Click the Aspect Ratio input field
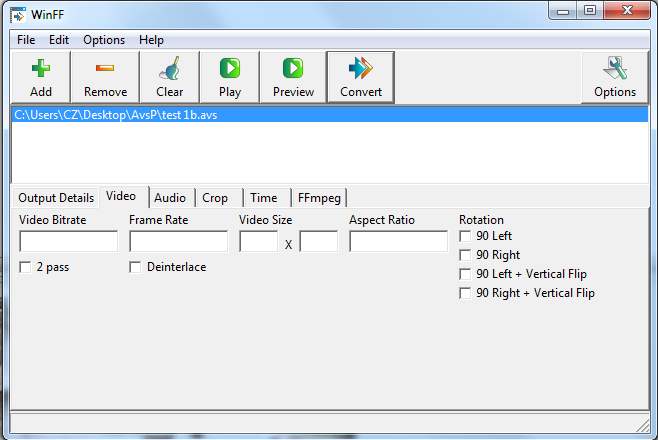This screenshot has height=440, width=658. (x=399, y=241)
